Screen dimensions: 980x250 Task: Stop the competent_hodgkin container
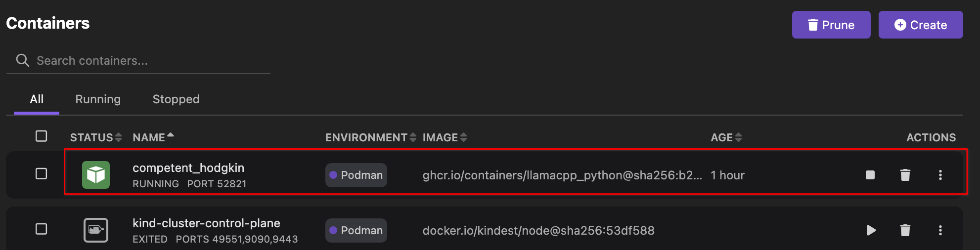coord(870,175)
